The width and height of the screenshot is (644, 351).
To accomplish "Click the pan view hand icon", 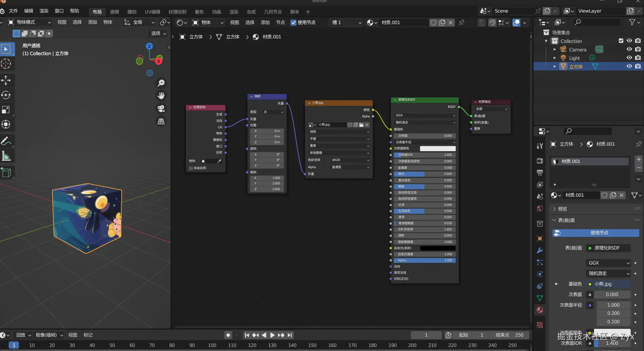I will coord(161,96).
